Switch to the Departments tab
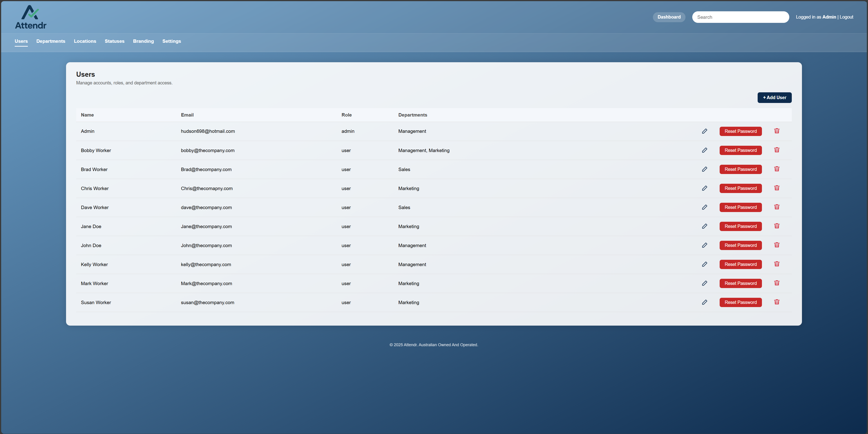 click(50, 41)
